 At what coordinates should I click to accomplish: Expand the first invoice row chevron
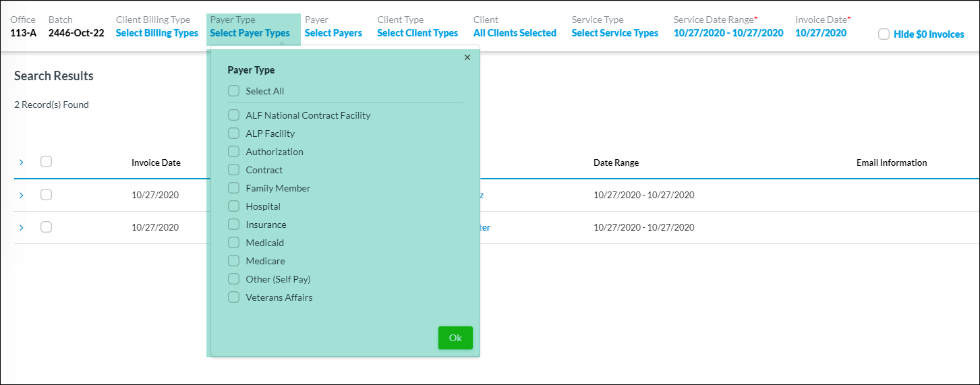pos(21,195)
